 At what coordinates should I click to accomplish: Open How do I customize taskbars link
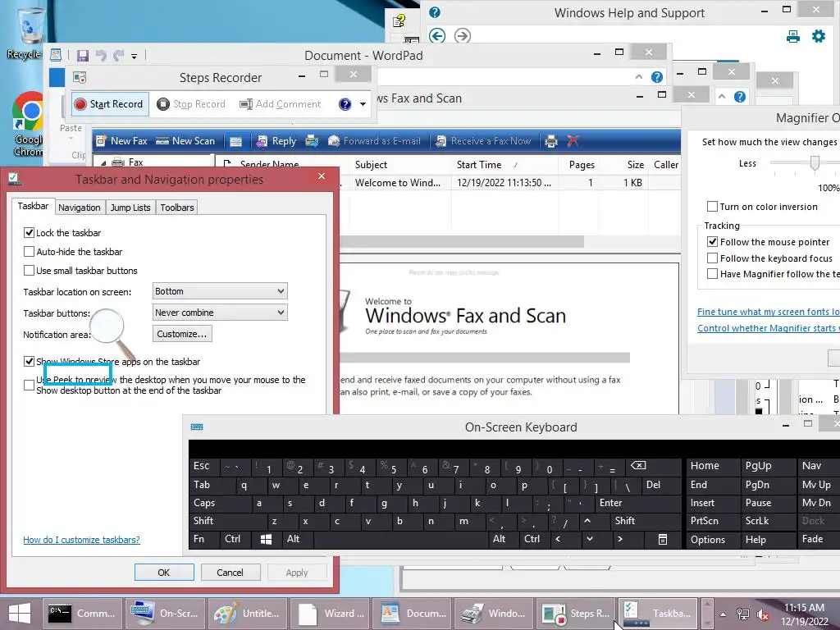click(81, 540)
